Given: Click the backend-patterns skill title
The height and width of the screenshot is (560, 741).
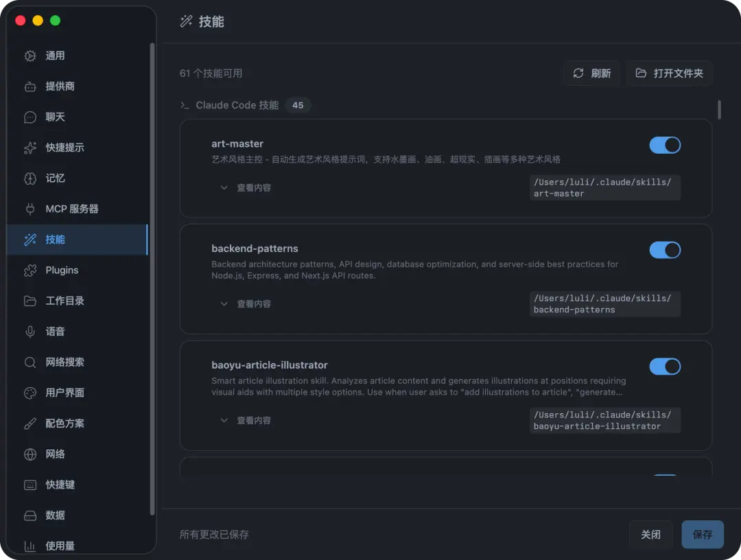Looking at the screenshot, I should [255, 248].
